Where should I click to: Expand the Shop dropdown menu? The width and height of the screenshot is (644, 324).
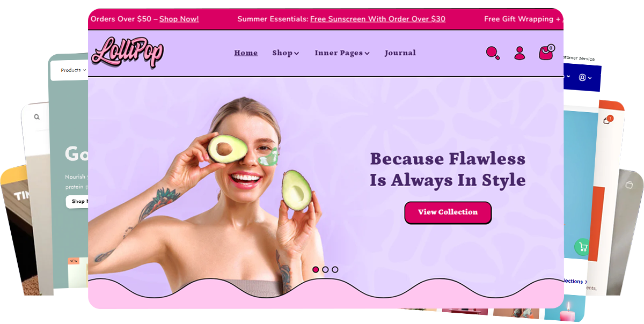click(286, 53)
